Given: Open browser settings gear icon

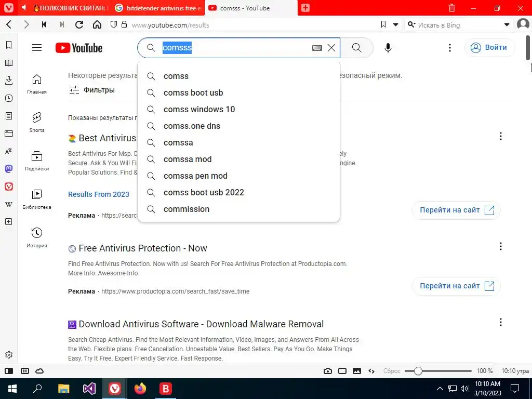Looking at the screenshot, I should click(9, 355).
